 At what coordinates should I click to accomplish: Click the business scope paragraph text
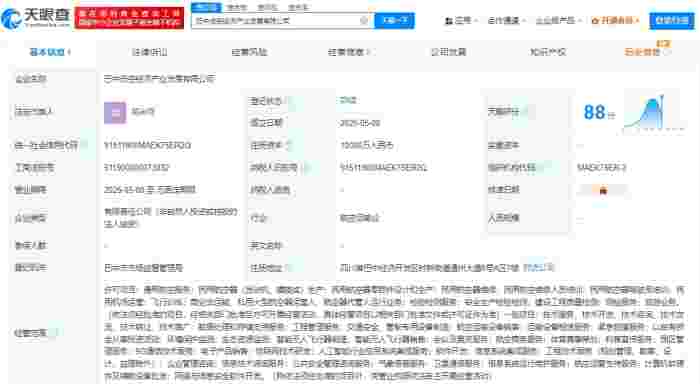coord(394,333)
